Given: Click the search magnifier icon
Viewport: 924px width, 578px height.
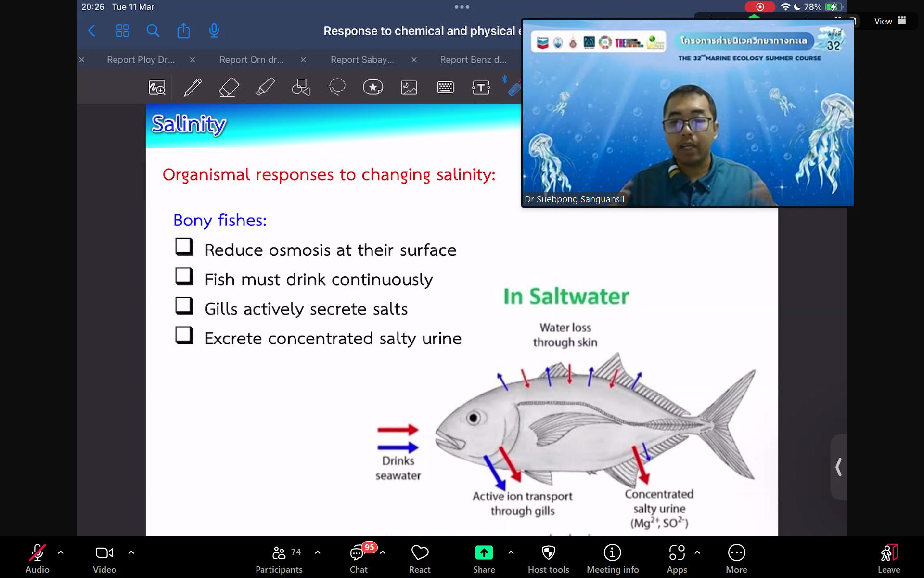Looking at the screenshot, I should click(x=153, y=31).
